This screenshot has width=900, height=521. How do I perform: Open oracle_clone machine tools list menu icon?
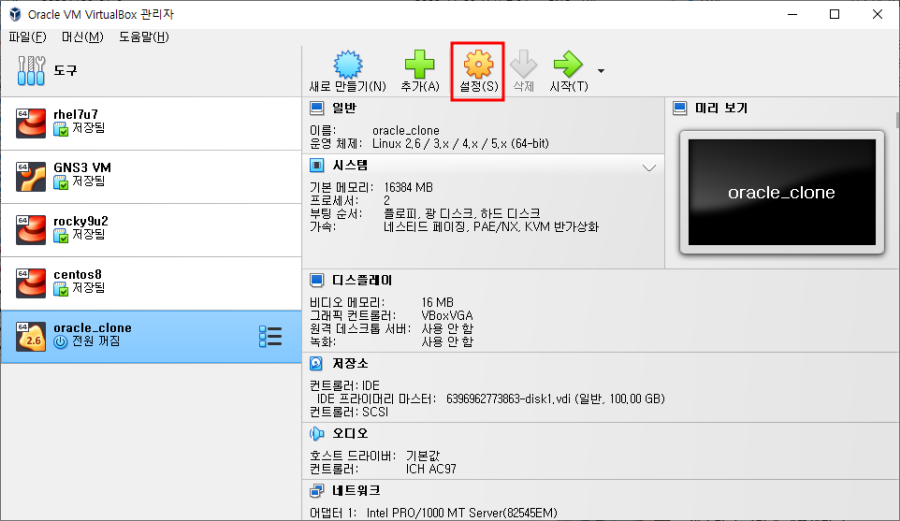click(x=270, y=336)
